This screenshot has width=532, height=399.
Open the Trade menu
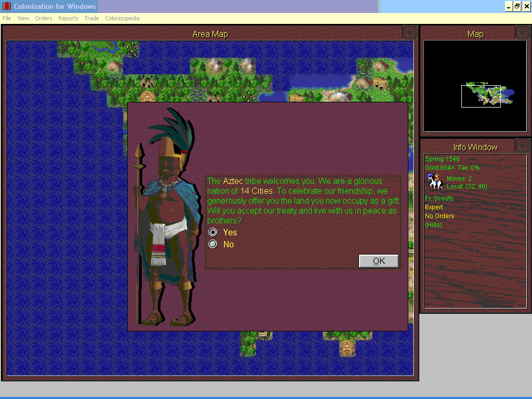(x=91, y=18)
